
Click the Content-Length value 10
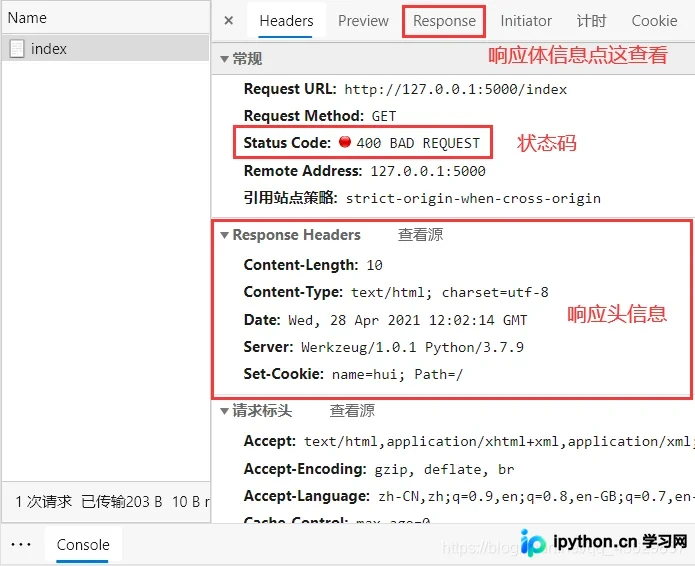pos(374,265)
